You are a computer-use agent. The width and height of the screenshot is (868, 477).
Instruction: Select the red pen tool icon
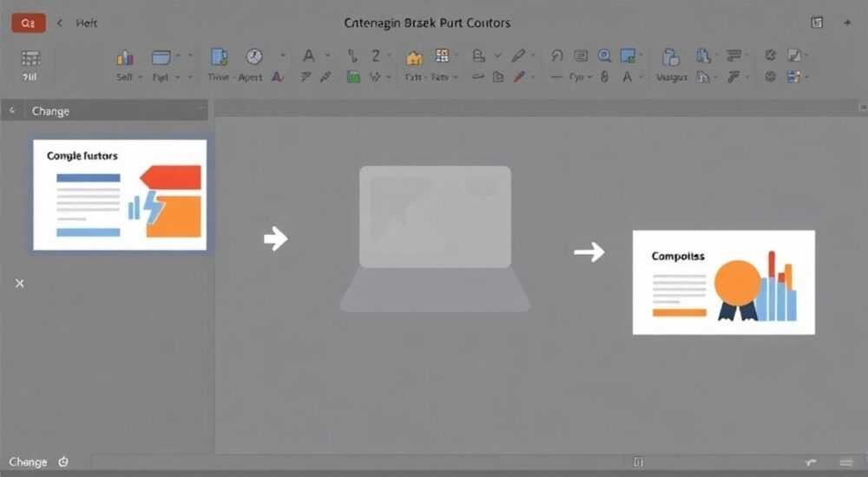519,77
